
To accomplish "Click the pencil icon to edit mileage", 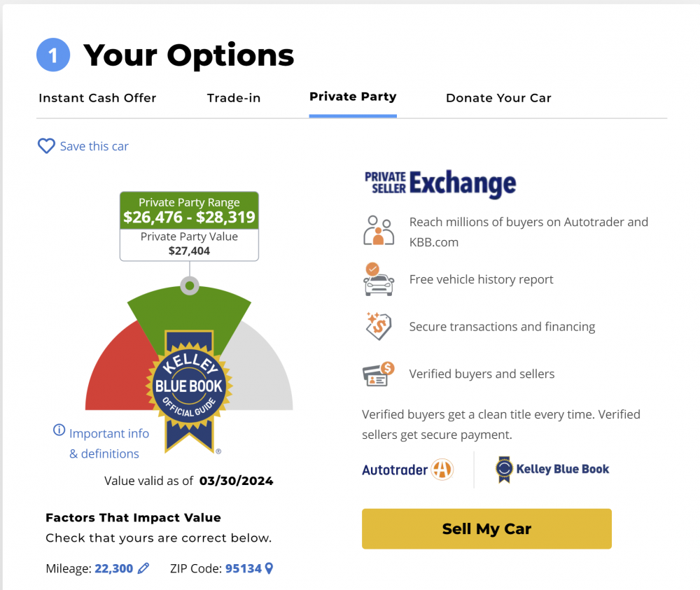I will 143,568.
